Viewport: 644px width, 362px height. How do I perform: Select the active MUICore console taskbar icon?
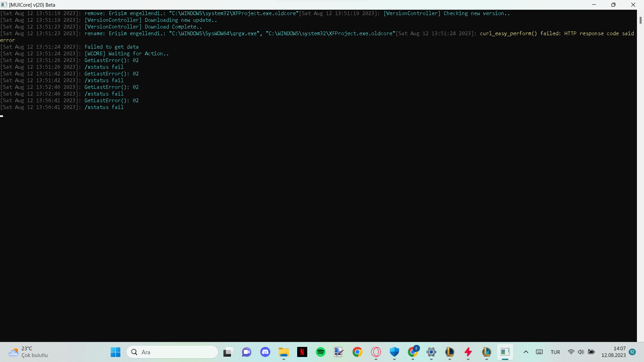click(x=505, y=352)
